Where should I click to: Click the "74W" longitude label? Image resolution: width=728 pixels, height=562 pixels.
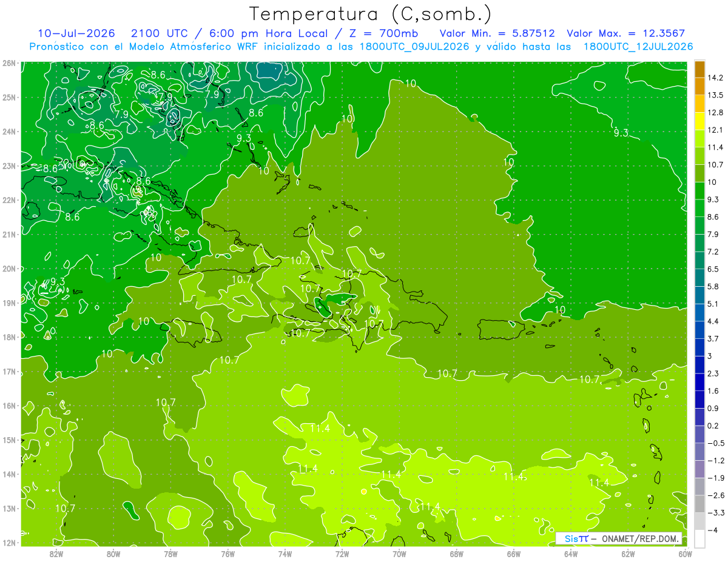pyautogui.click(x=285, y=554)
